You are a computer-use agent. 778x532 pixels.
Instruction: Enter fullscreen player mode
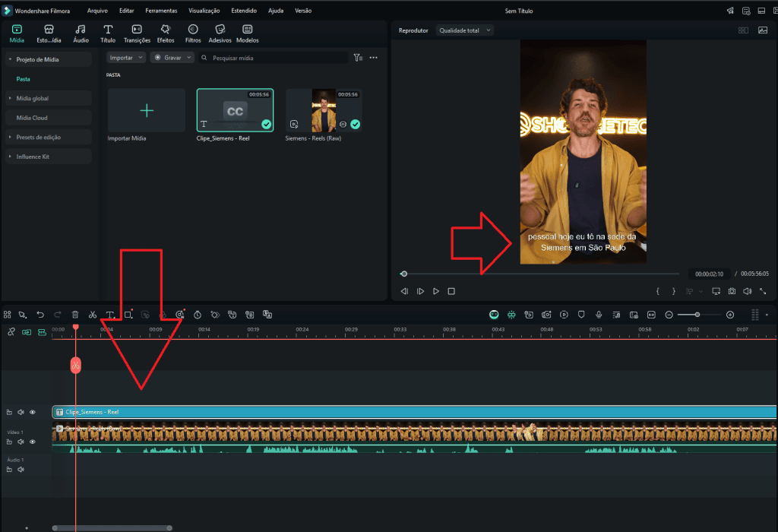(x=763, y=291)
